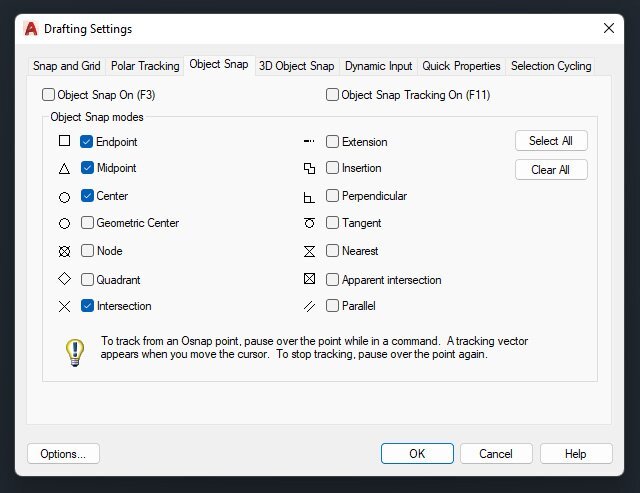Click the Perpendicular snap marker icon
This screenshot has width=640, height=493.
pyautogui.click(x=309, y=197)
